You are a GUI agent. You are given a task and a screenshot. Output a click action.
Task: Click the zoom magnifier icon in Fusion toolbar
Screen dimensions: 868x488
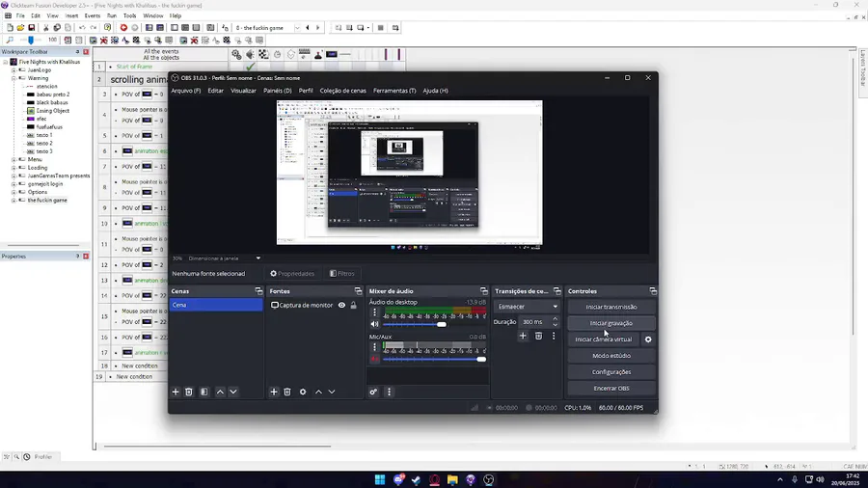click(10, 41)
